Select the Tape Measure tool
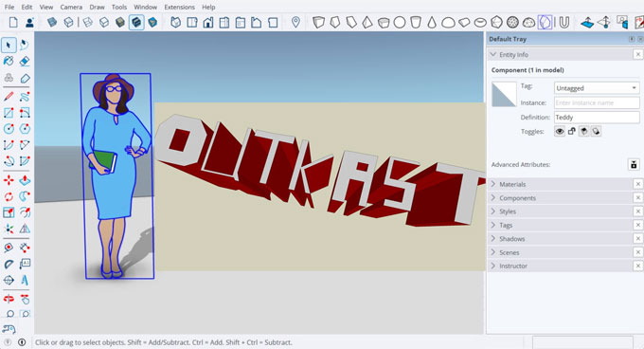Screen dimensions: 644x349 (x=9, y=248)
